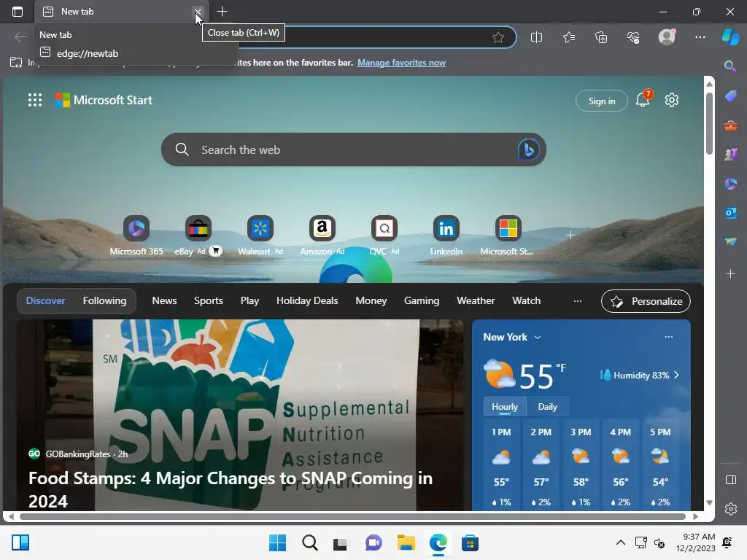
Task: Open the Weather category
Action: coord(476,301)
